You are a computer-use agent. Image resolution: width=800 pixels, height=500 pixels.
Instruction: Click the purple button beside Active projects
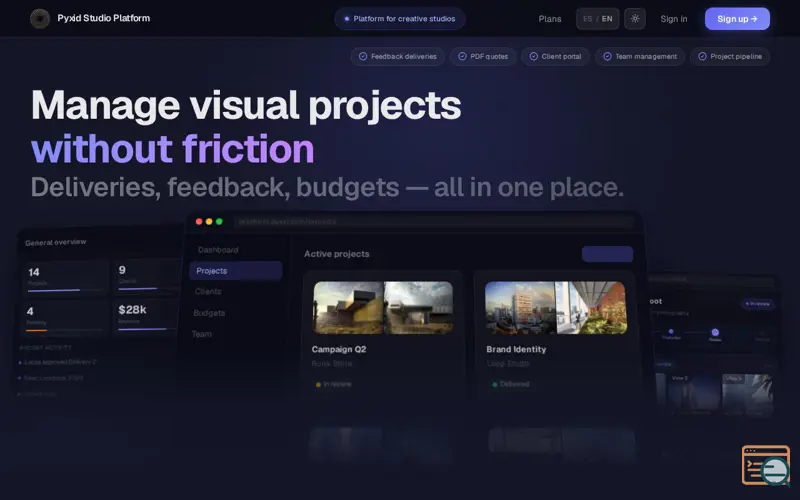pyautogui.click(x=607, y=254)
